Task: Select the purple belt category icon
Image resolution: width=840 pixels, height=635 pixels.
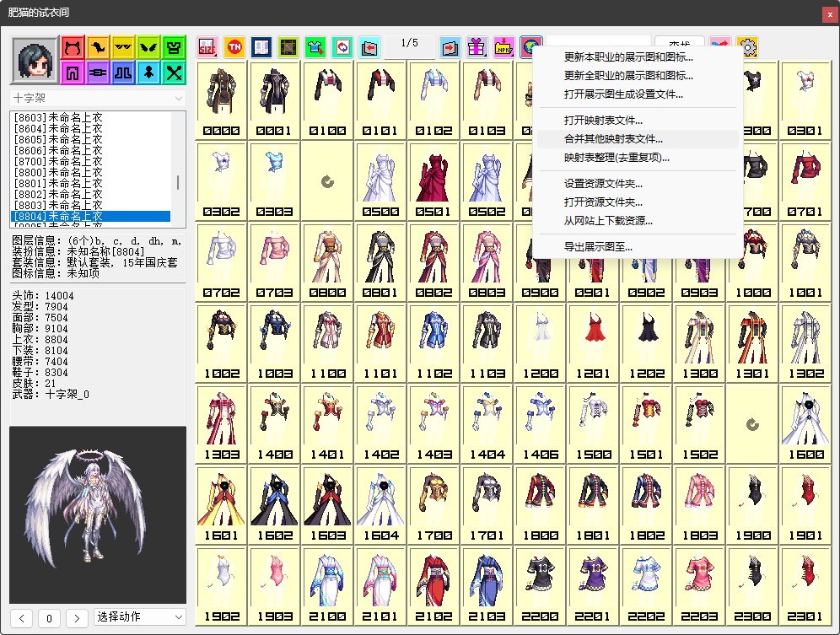Action: (99, 73)
